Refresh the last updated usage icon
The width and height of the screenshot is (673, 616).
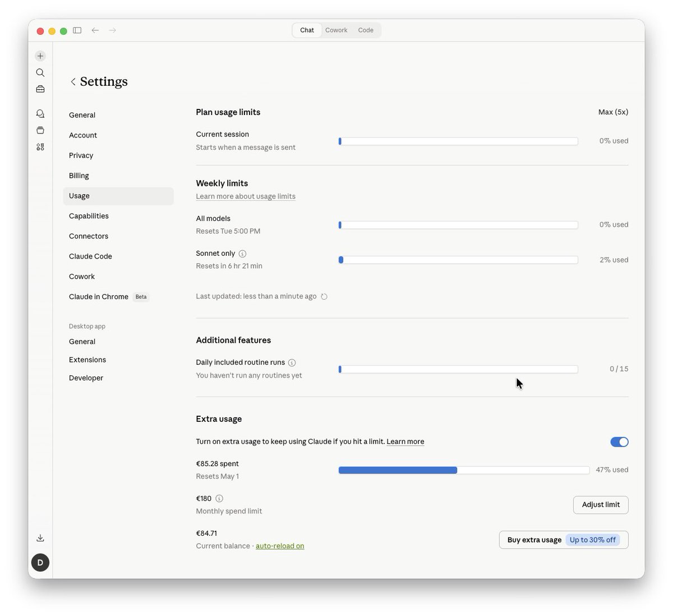tap(324, 296)
